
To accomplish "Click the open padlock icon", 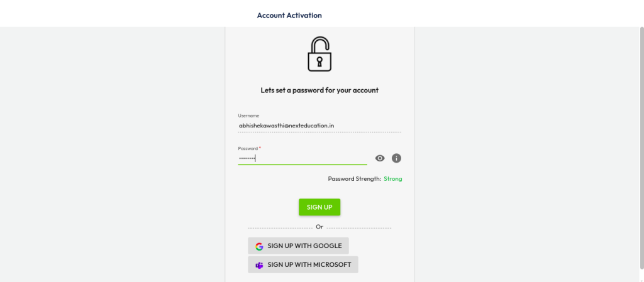I will coord(319,54).
